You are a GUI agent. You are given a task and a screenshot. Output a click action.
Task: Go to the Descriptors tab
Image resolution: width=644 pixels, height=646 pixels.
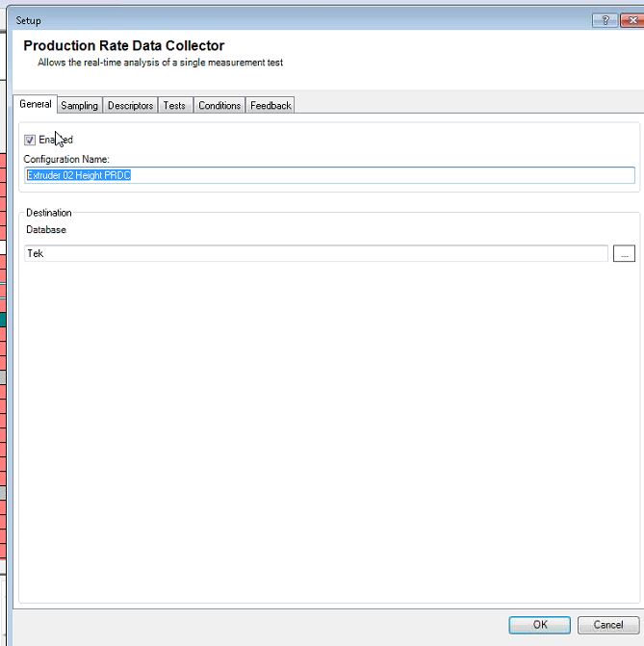pos(130,105)
